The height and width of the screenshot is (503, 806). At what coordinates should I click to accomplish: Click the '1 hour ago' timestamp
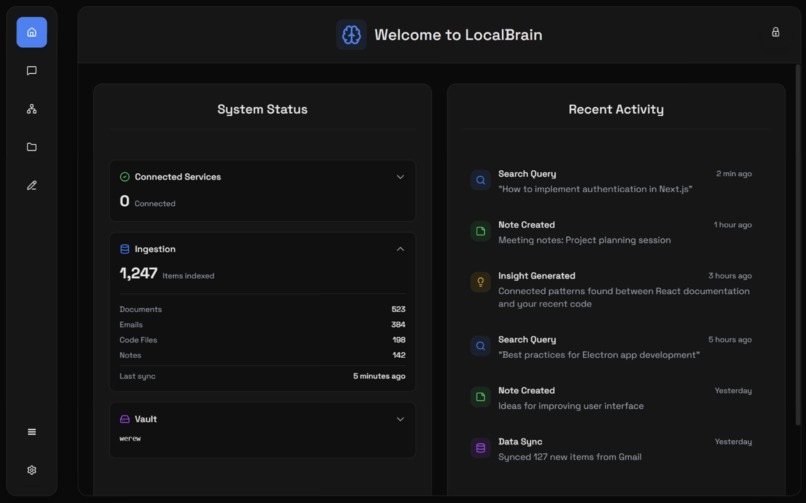732,225
